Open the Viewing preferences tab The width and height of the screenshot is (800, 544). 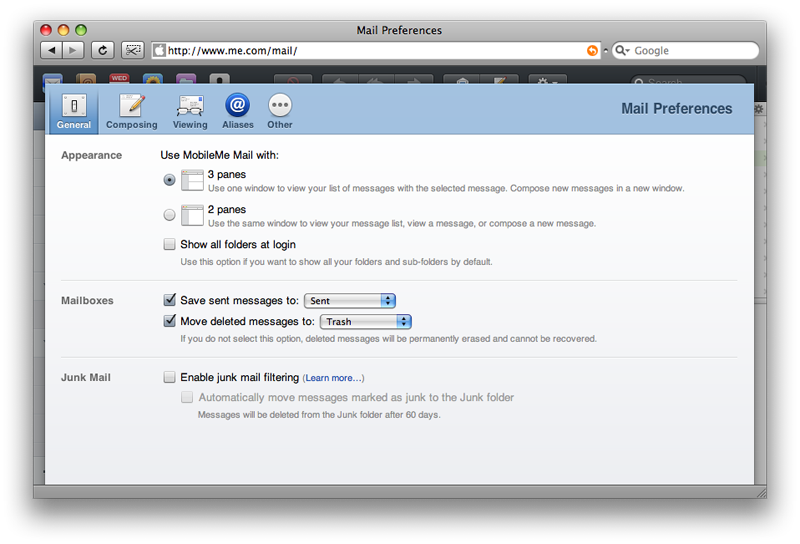point(190,112)
